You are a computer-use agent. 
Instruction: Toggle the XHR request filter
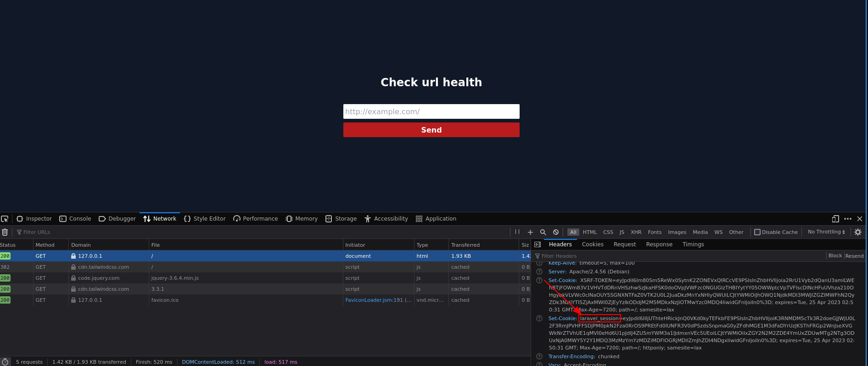point(636,232)
